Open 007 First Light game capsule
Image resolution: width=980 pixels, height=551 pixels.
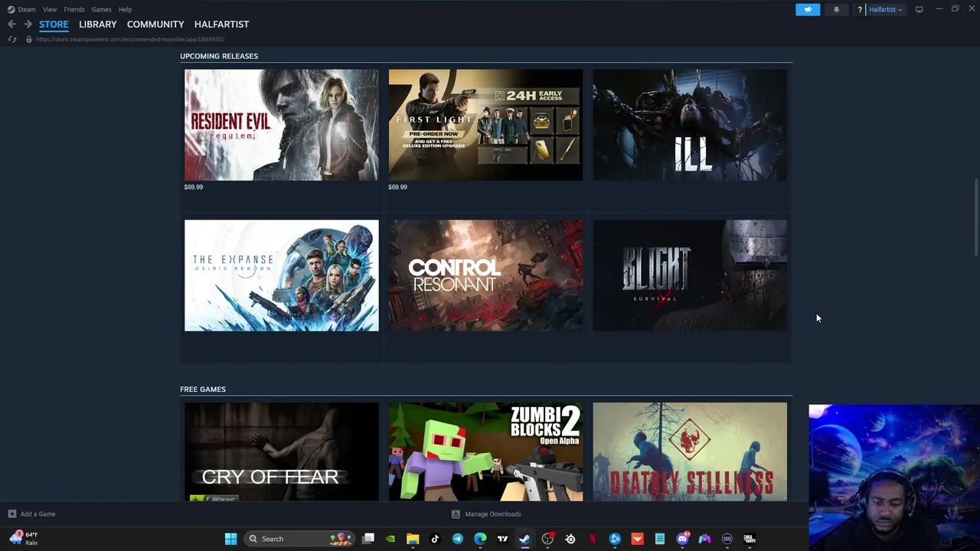click(x=485, y=125)
